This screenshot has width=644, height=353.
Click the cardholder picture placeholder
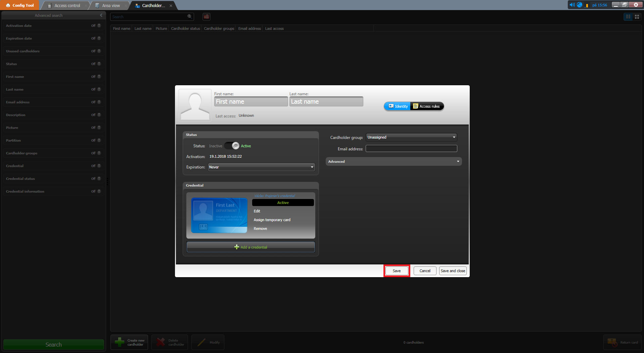pos(195,105)
